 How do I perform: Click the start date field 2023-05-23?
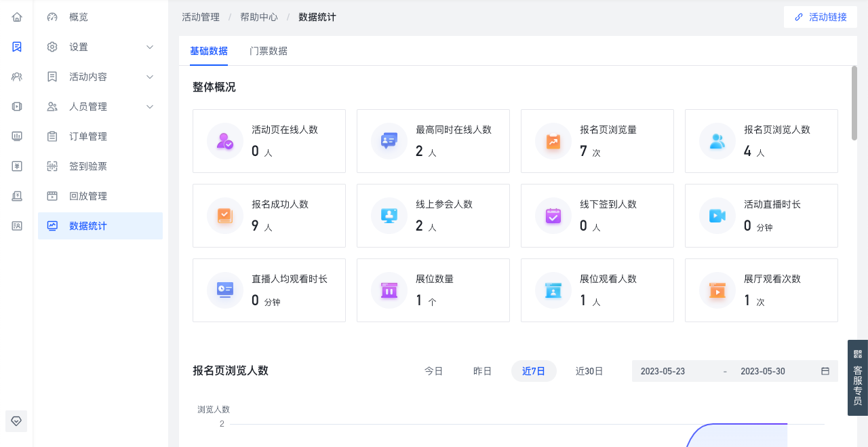[663, 371]
